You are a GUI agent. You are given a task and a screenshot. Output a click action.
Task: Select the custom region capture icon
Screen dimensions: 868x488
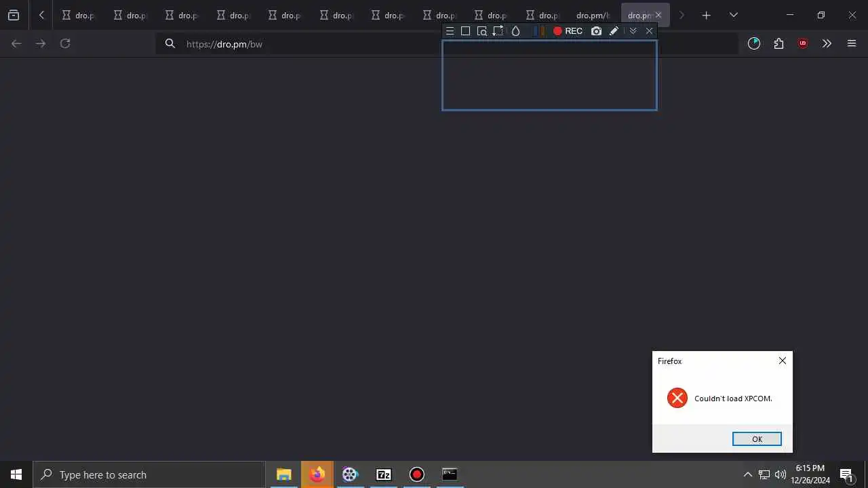tap(498, 31)
